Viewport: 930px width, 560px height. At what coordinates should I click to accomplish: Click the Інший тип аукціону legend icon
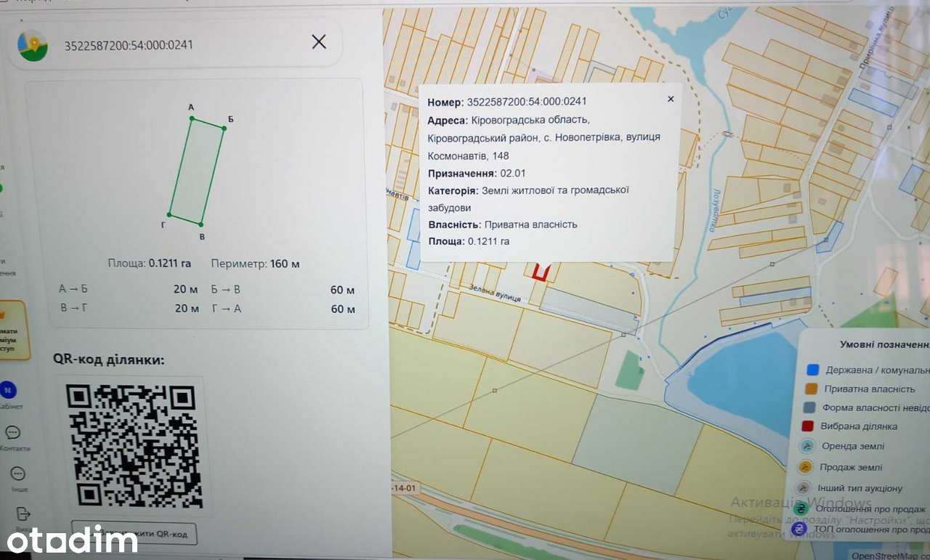[802, 488]
